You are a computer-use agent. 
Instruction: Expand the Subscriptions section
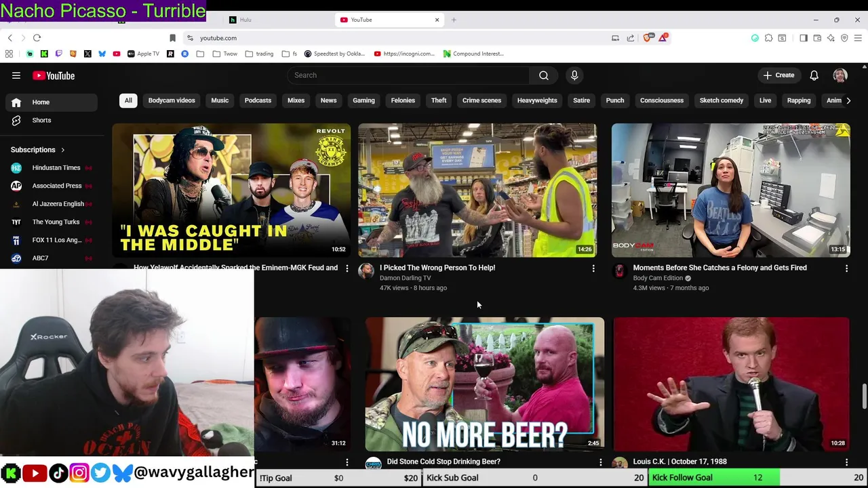pyautogui.click(x=38, y=150)
